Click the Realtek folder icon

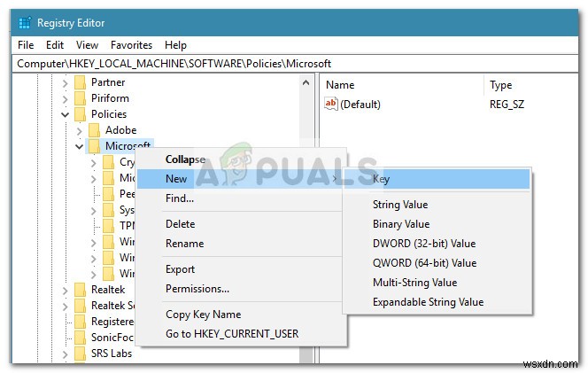(x=81, y=290)
